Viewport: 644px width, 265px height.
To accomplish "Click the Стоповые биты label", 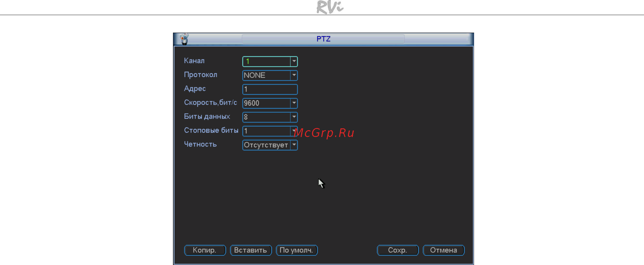I will coord(211,130).
